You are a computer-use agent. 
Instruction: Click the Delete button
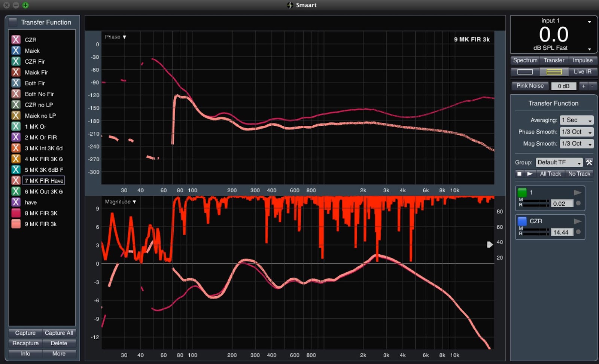59,343
